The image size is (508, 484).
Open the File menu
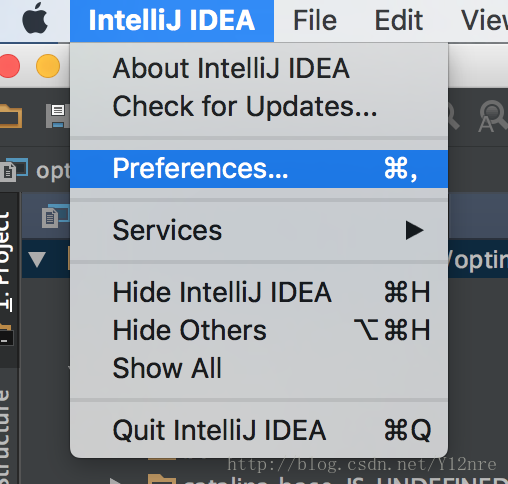coord(315,20)
